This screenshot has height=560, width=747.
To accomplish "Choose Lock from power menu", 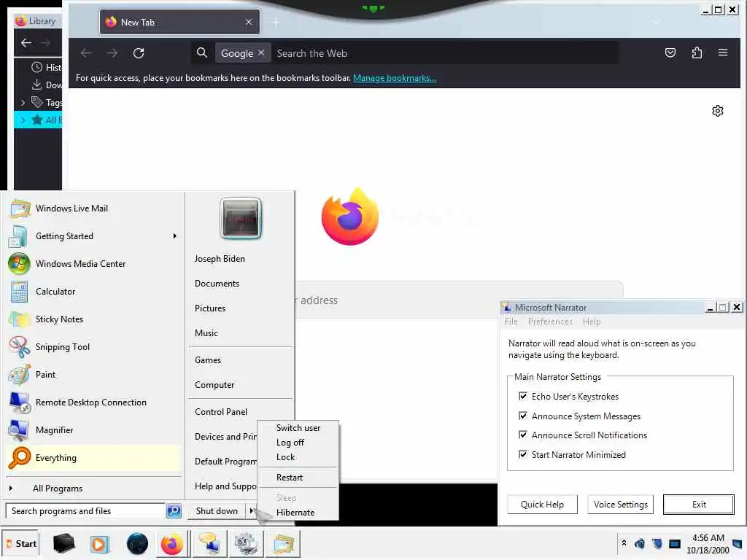I will click(x=298, y=457).
